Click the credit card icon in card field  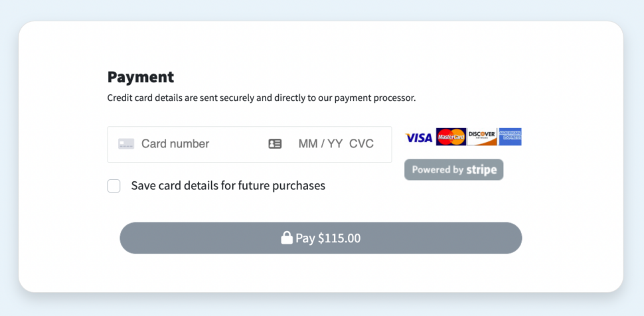coord(126,144)
